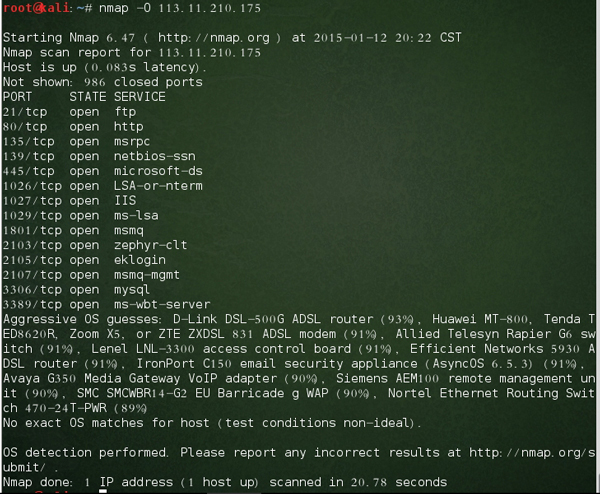Select the 135/tcp msrpc line
This screenshot has height=494, width=600.
tap(77, 142)
